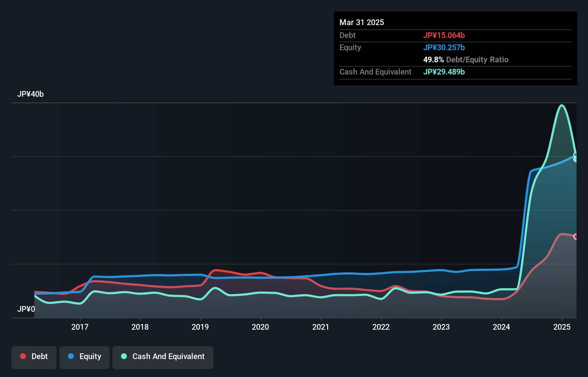Viewport: 588px width, 377px height.
Task: Click the red dot in the Debt legend
Action: click(23, 356)
